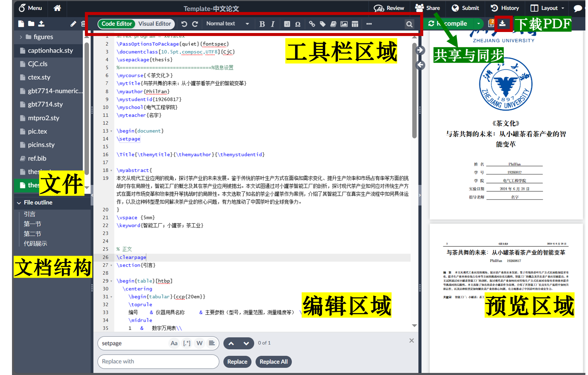Open the History view
This screenshot has height=375, width=588.
point(505,8)
